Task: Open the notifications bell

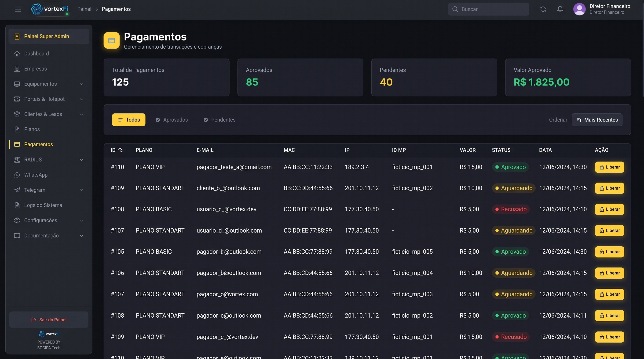Action: [x=560, y=9]
